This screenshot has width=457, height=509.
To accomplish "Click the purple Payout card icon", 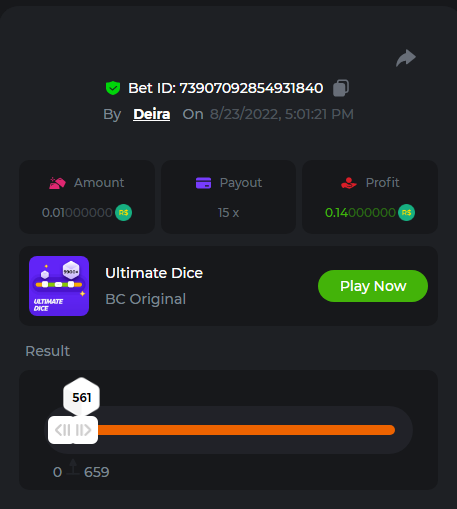I will (x=203, y=183).
